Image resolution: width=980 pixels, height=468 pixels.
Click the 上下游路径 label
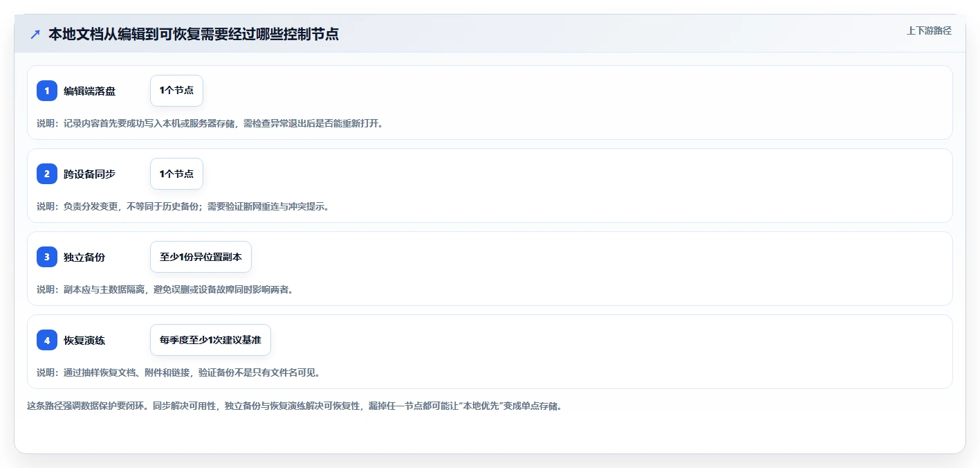pyautogui.click(x=929, y=30)
